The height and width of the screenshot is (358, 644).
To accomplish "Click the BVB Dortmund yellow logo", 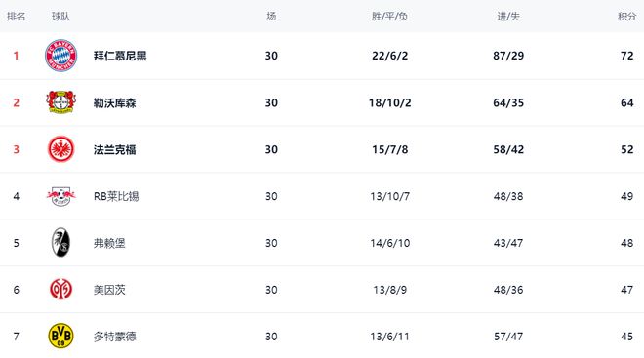I will [x=60, y=337].
